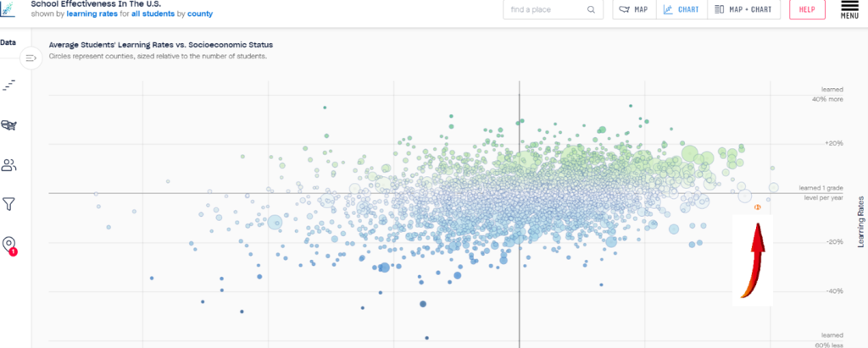Open the student demographics people icon
Image resolution: width=868 pixels, height=348 pixels.
coord(9,164)
